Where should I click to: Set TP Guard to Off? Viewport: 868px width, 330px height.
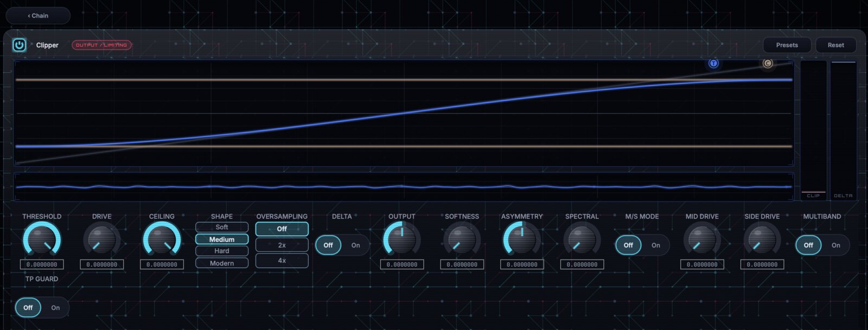(28, 307)
